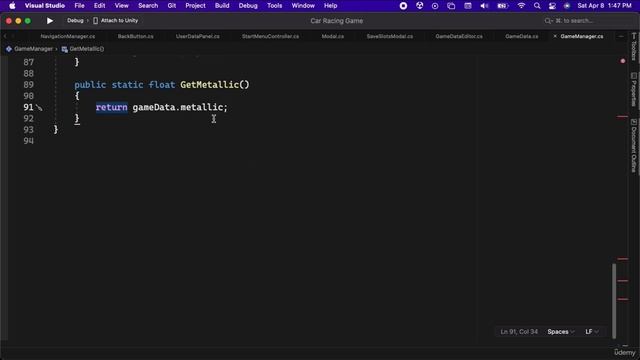The width and height of the screenshot is (640, 360).
Task: Open the Spaces indentation dropdown
Action: click(560, 332)
